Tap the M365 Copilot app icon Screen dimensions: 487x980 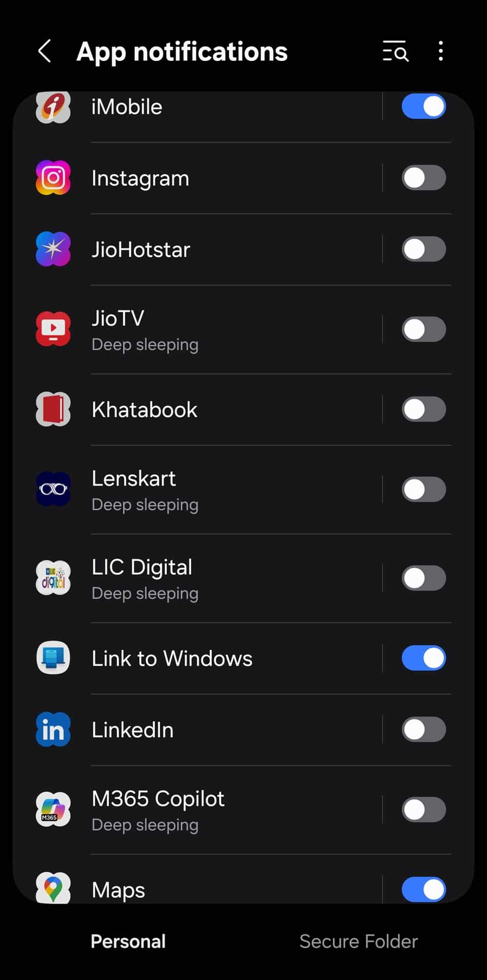pos(53,809)
